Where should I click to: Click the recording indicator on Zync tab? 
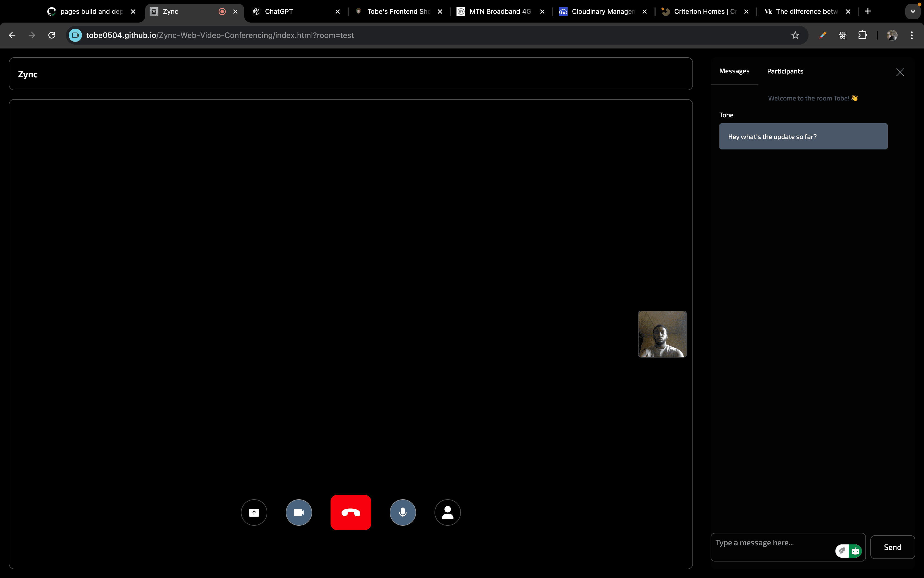coord(222,12)
